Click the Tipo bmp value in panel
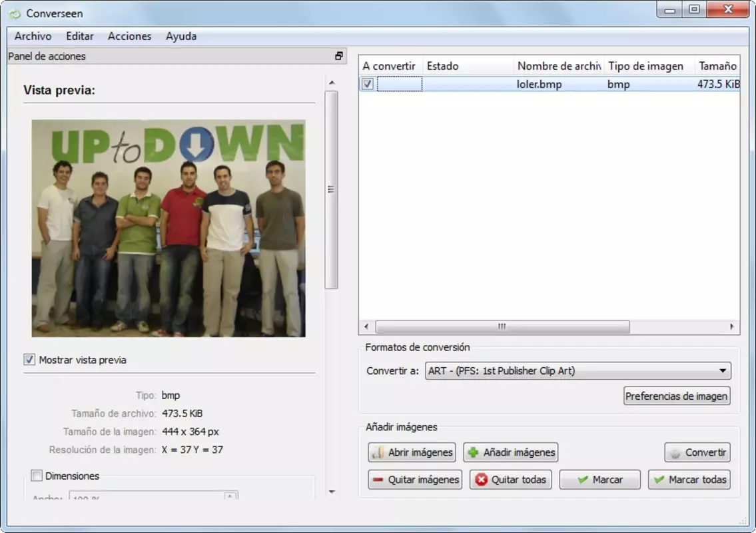 (171, 396)
